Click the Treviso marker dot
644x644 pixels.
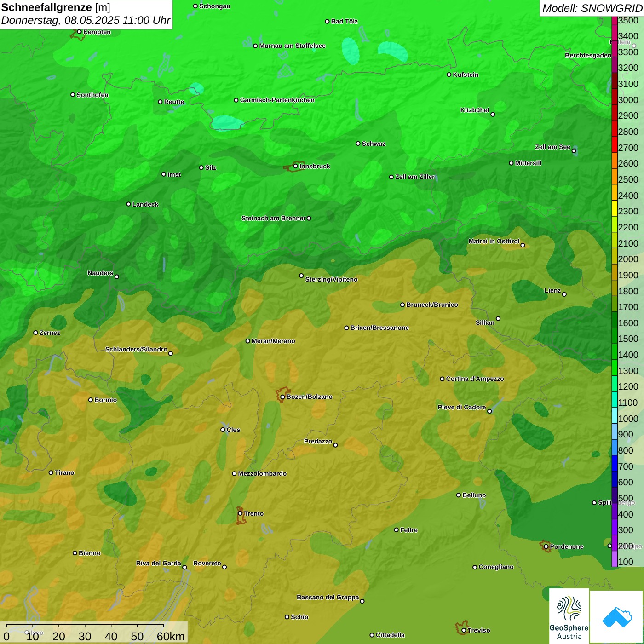(x=464, y=630)
